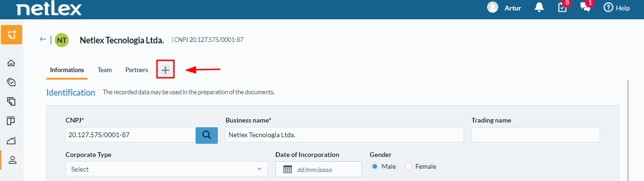The height and width of the screenshot is (181, 644).
Task: Open the people icon in sidebar
Action: click(x=12, y=160)
